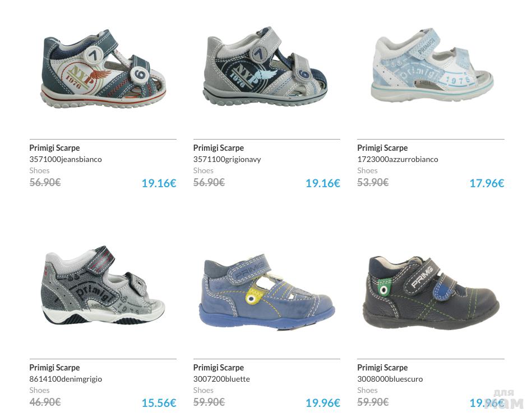This screenshot has height=417, width=532.
Task: Click Shoes category under 3571100grigionavy
Action: tap(203, 171)
